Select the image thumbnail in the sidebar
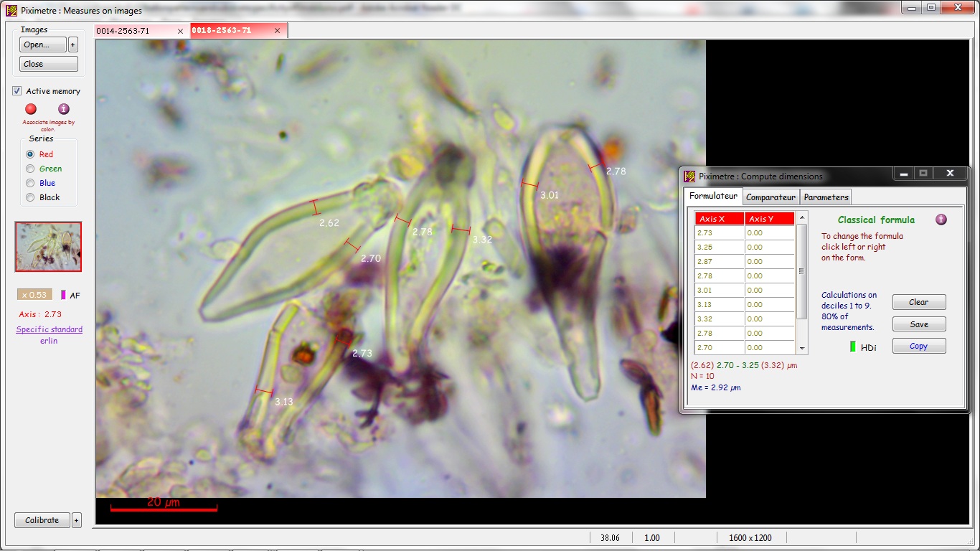The image size is (980, 551). tap(49, 247)
